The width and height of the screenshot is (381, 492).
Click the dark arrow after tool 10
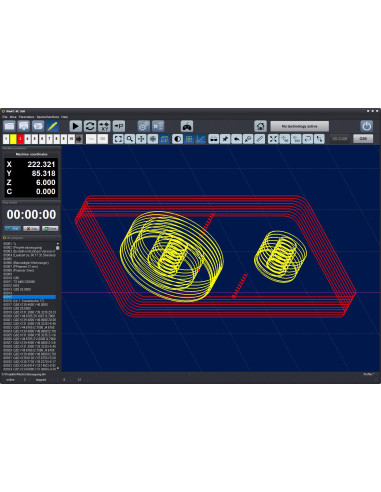click(79, 139)
